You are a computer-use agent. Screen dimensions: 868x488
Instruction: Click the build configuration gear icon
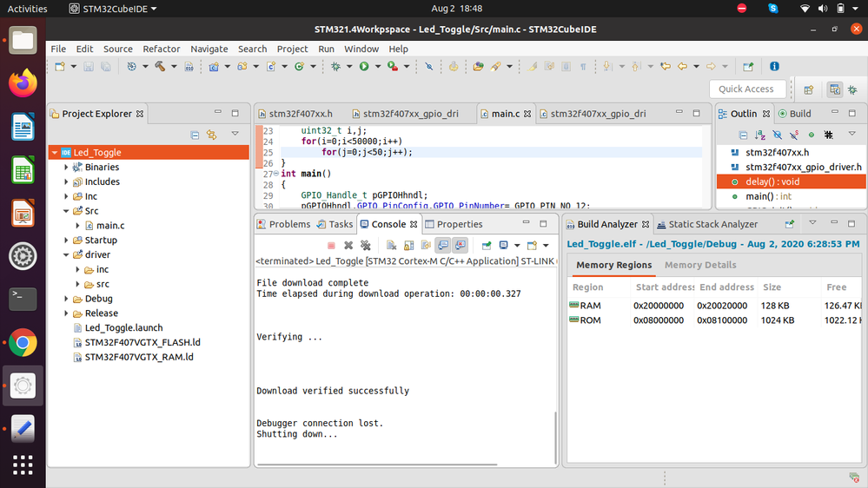(131, 66)
